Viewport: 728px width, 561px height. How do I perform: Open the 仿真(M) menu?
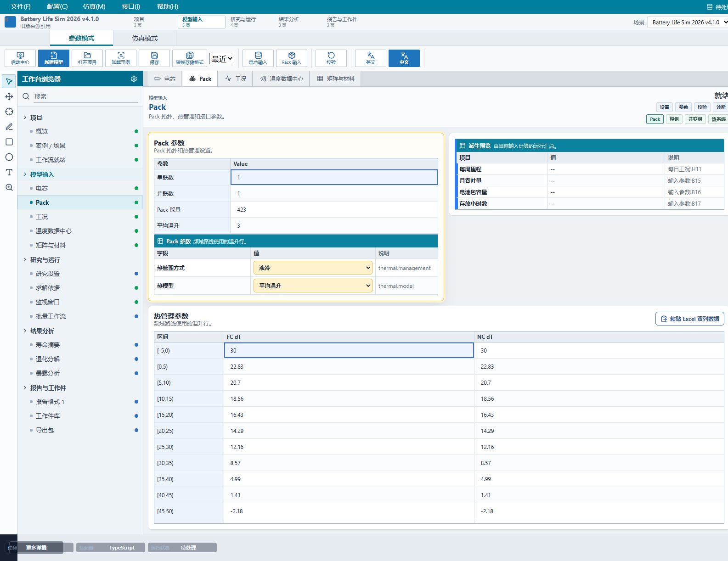coord(94,6)
